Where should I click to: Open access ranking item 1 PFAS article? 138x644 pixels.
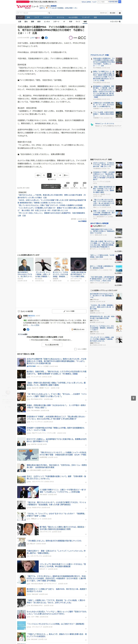pos(104,62)
